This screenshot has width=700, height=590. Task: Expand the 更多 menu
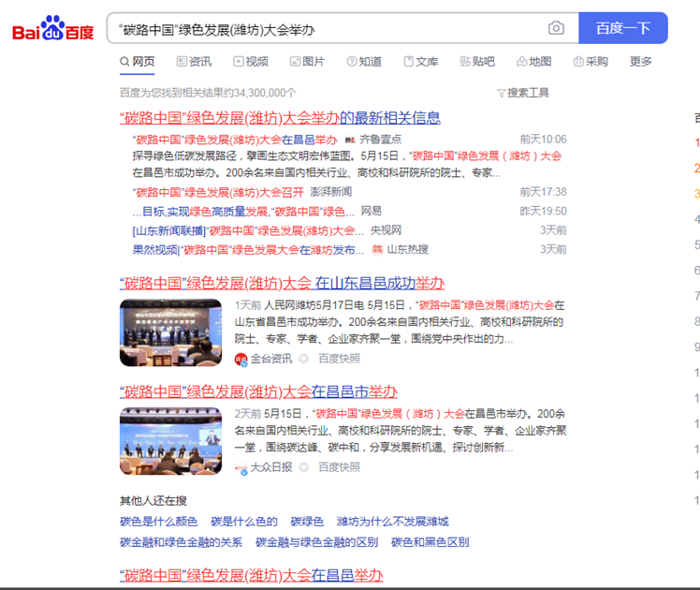[641, 61]
